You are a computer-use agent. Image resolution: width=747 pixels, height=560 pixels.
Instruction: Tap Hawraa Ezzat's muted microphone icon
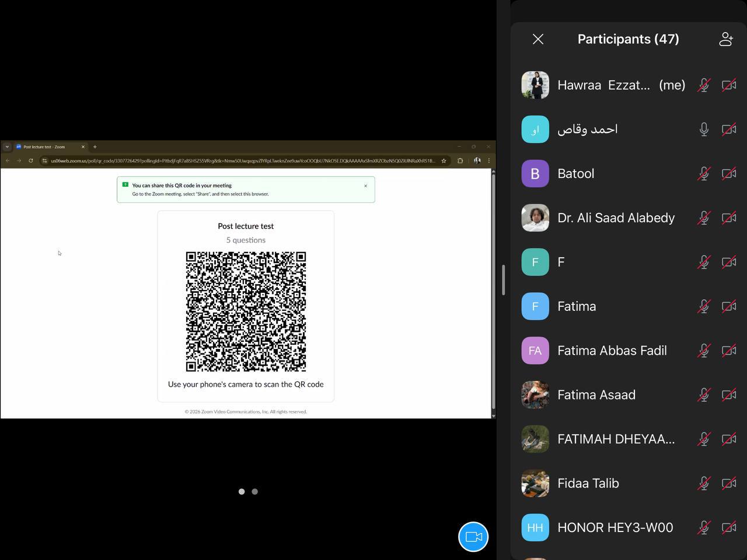704,85
